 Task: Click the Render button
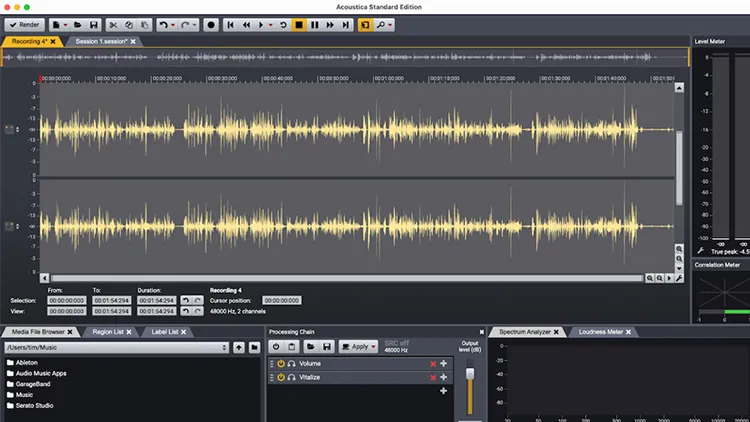25,24
